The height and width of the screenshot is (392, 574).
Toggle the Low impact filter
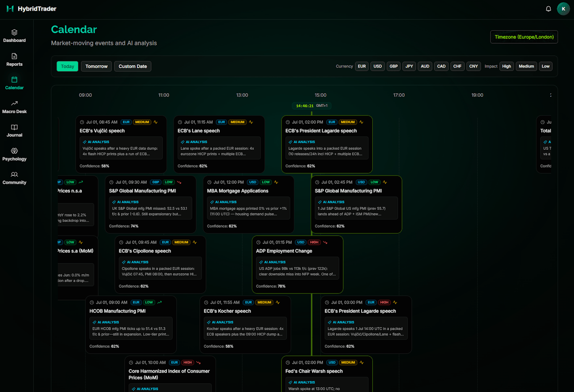click(546, 66)
